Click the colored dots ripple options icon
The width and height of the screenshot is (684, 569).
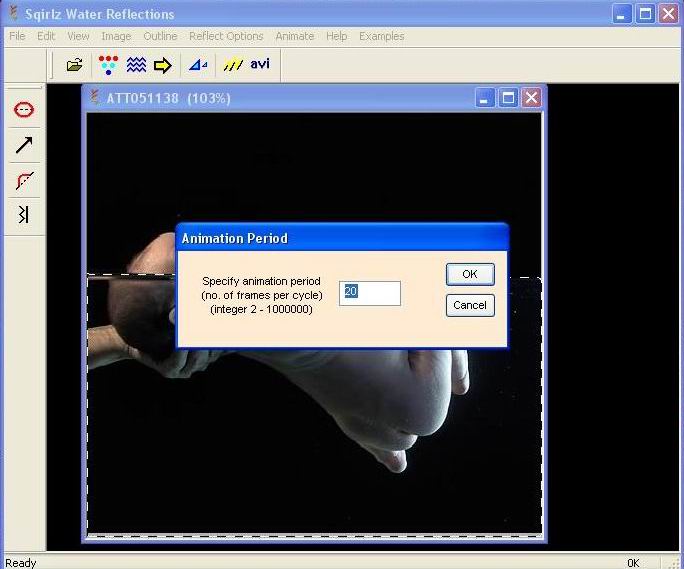click(x=108, y=65)
